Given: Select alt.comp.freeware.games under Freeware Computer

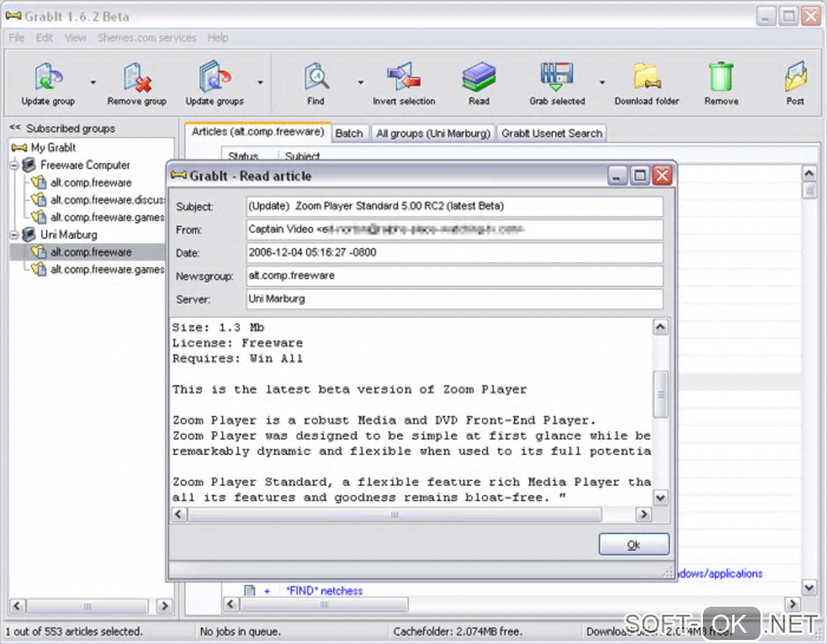Looking at the screenshot, I should (x=98, y=217).
